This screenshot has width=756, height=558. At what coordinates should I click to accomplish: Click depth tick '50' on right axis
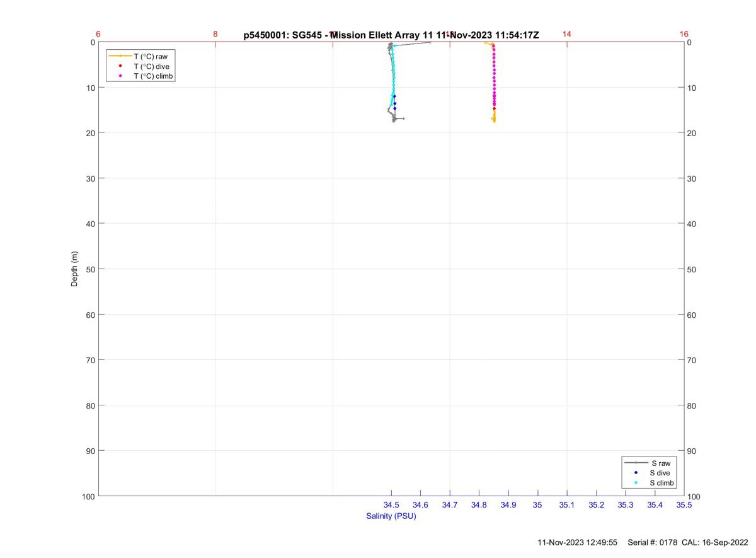[692, 269]
